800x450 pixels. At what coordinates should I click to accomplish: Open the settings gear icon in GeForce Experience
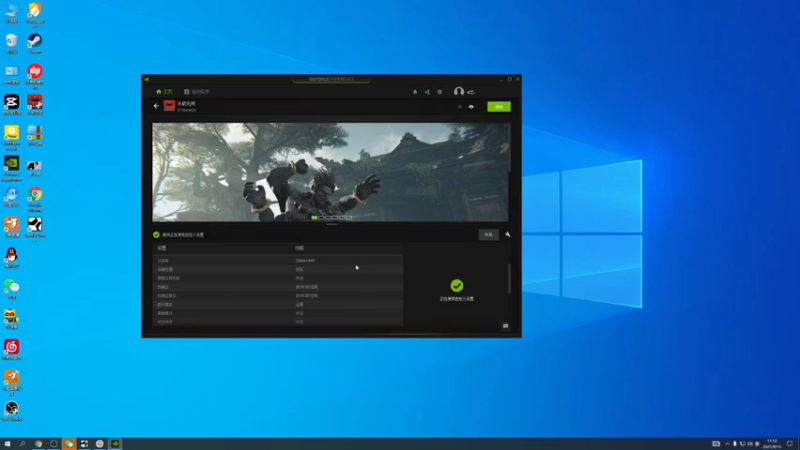439,92
